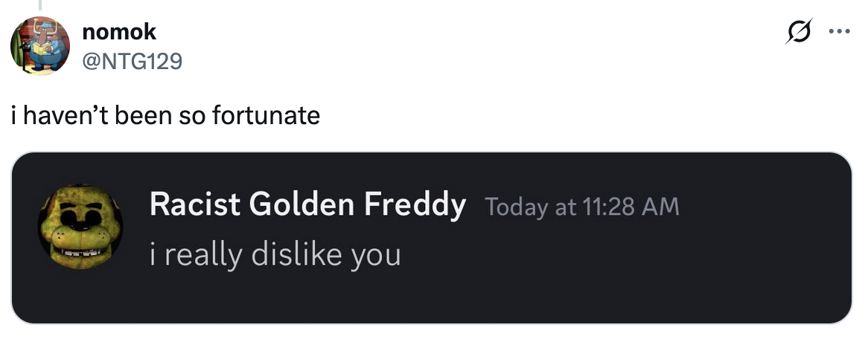Click the Grok icon on the tweet
This screenshot has width=868, height=342.
(799, 33)
